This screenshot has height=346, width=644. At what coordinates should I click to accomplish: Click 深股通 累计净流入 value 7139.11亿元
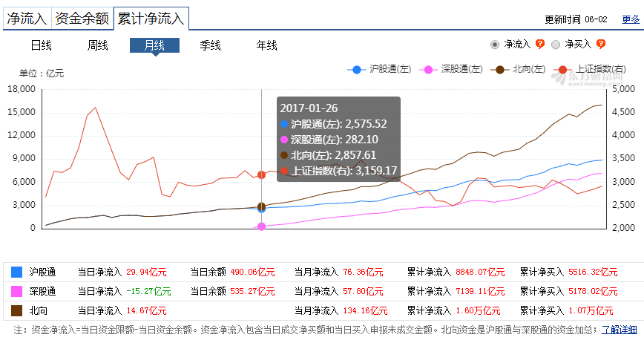click(x=480, y=291)
